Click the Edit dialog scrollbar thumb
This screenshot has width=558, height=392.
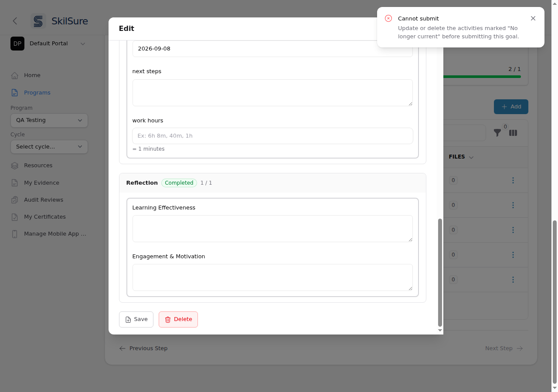coord(440,273)
